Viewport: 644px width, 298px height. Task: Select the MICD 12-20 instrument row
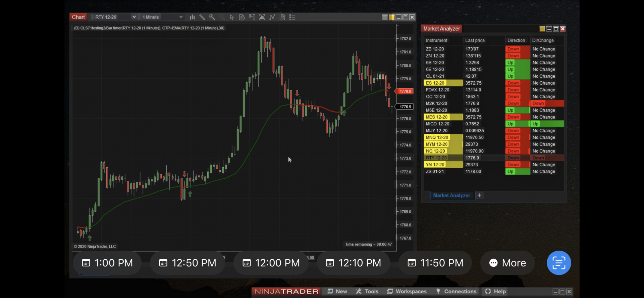point(494,124)
